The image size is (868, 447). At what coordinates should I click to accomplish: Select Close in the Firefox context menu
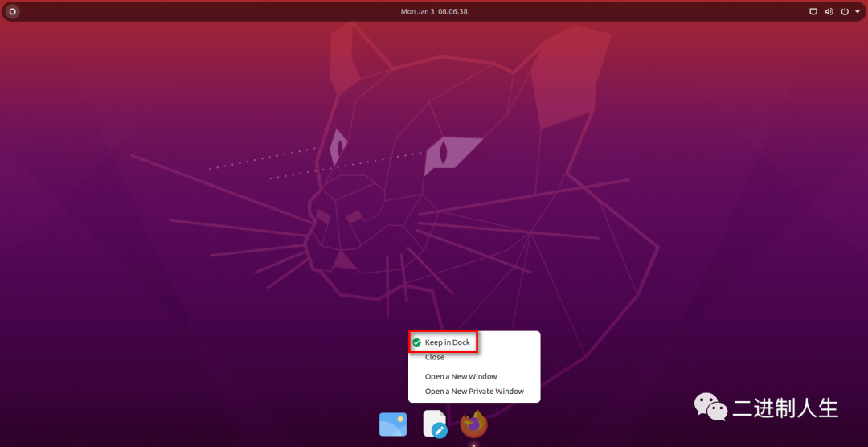click(435, 357)
